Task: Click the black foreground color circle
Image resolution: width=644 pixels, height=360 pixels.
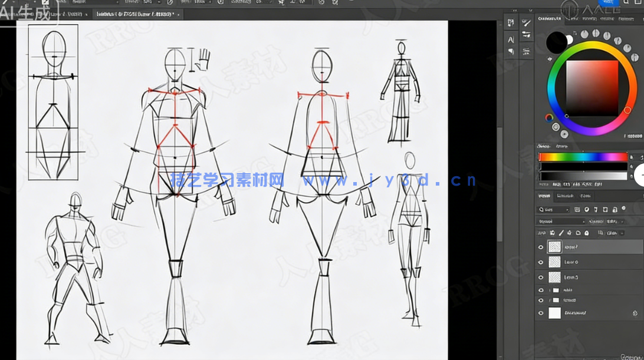Action: pos(556,42)
